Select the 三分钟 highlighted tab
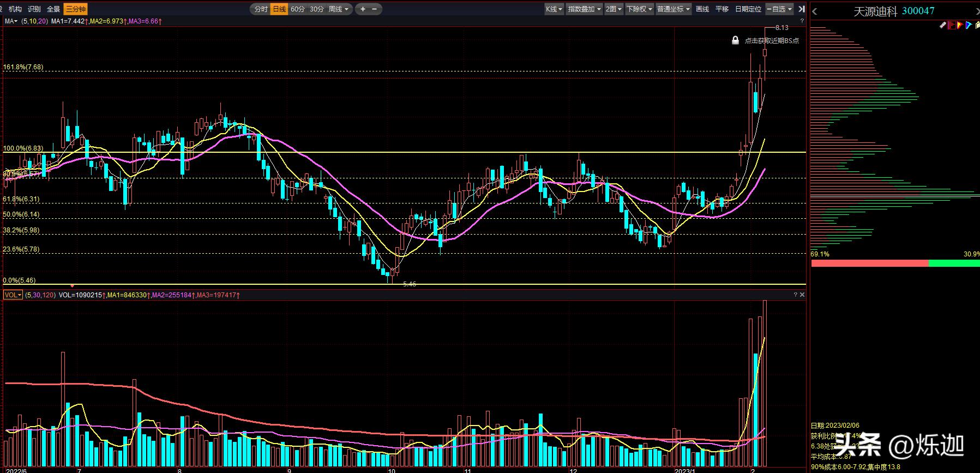 pos(75,9)
